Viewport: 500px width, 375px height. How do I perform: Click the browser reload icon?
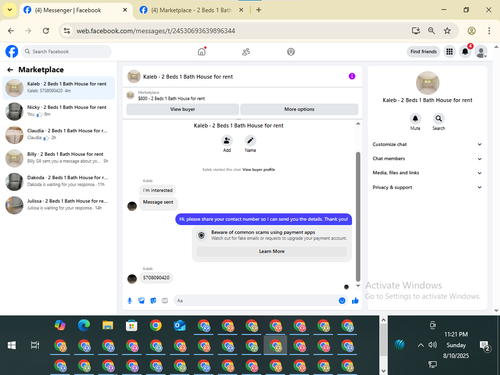[x=46, y=31]
